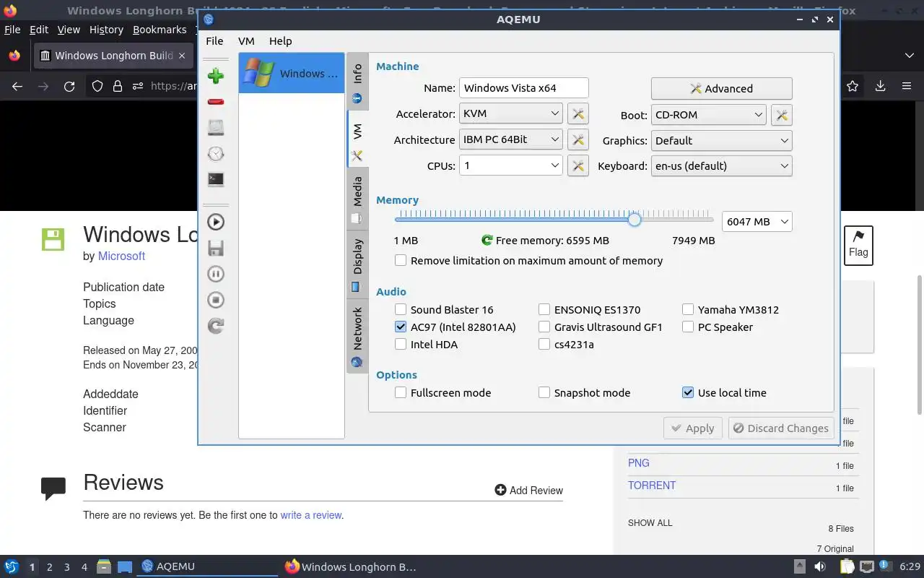Delete VM using red minus icon

pyautogui.click(x=215, y=102)
